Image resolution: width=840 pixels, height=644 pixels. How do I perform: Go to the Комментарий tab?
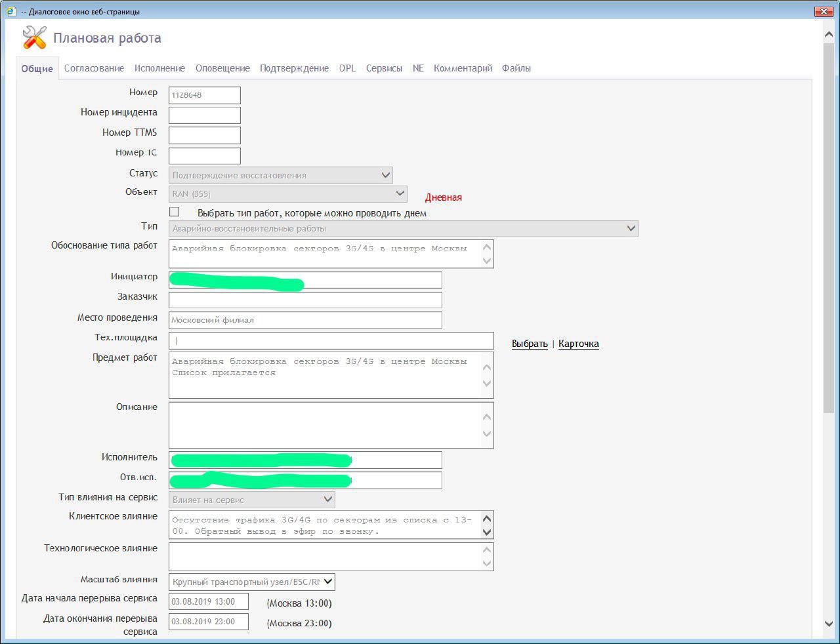463,68
